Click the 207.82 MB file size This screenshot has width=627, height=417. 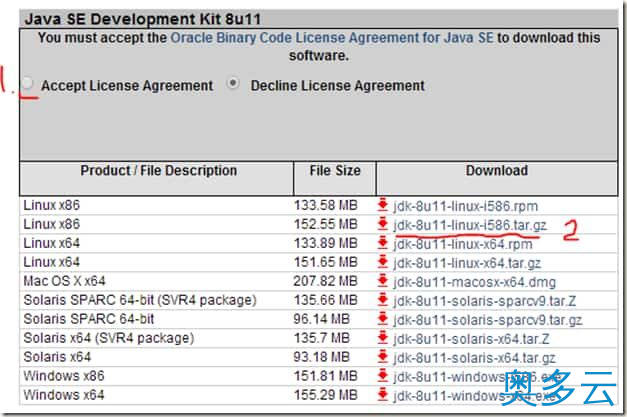[325, 281]
